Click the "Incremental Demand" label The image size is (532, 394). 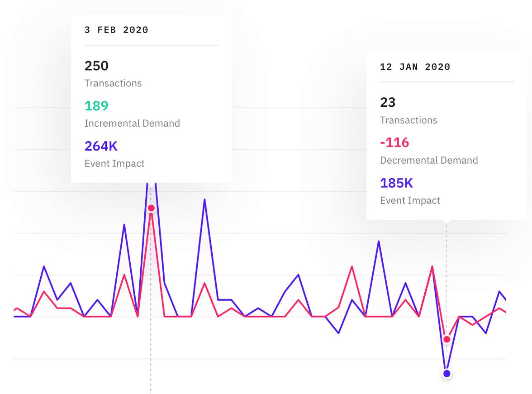[x=132, y=123]
